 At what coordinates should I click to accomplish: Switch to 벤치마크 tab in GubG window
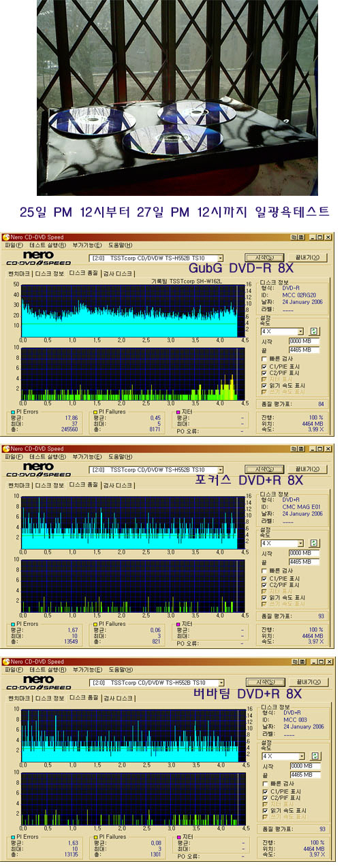click(x=18, y=273)
